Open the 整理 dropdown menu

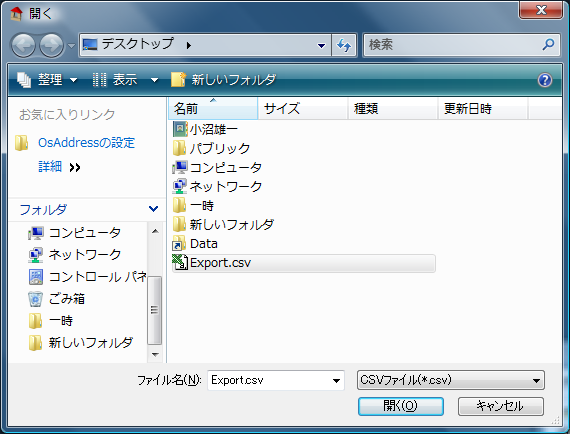(x=48, y=80)
